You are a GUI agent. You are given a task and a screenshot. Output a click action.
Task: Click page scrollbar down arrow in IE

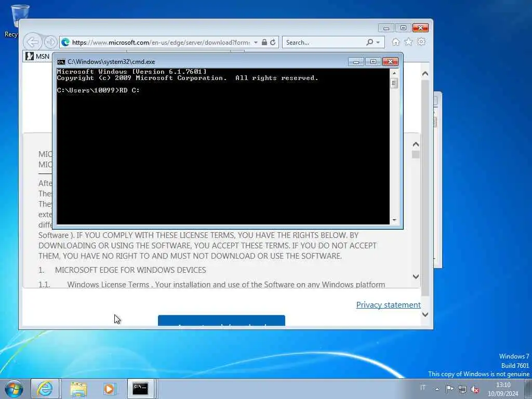(425, 314)
